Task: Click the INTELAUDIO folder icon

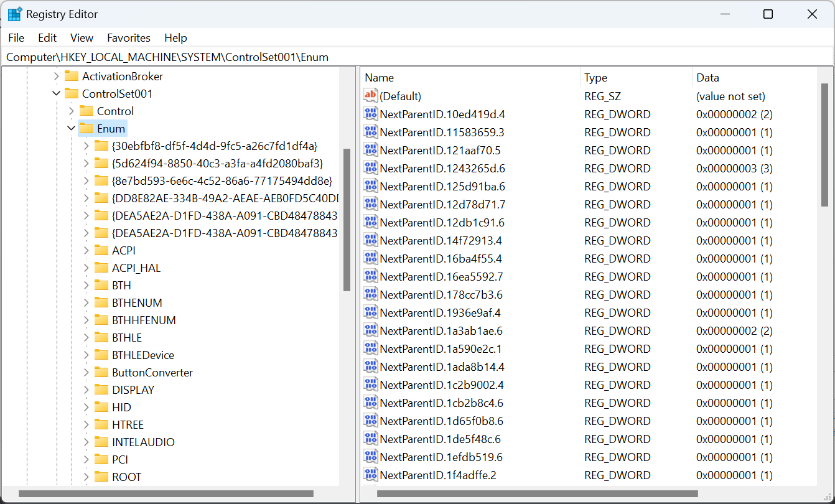Action: coord(101,442)
